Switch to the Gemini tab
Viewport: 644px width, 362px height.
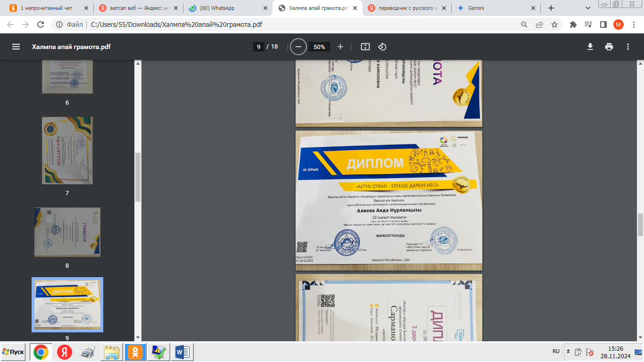(x=495, y=8)
